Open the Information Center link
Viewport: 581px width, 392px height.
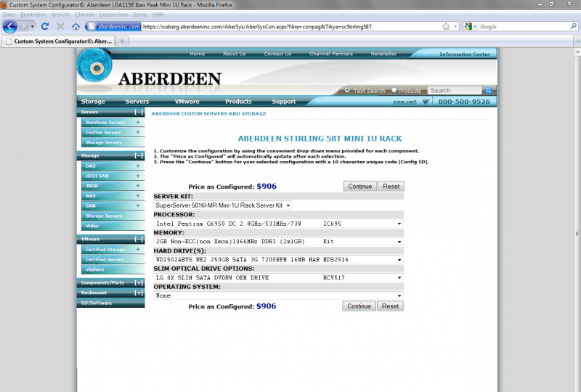tap(465, 54)
